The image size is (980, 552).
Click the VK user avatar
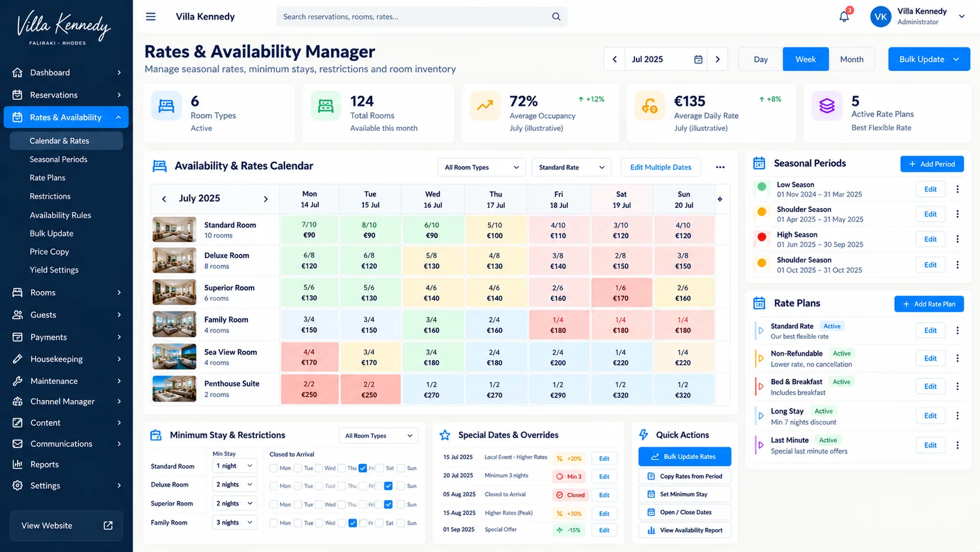click(880, 17)
